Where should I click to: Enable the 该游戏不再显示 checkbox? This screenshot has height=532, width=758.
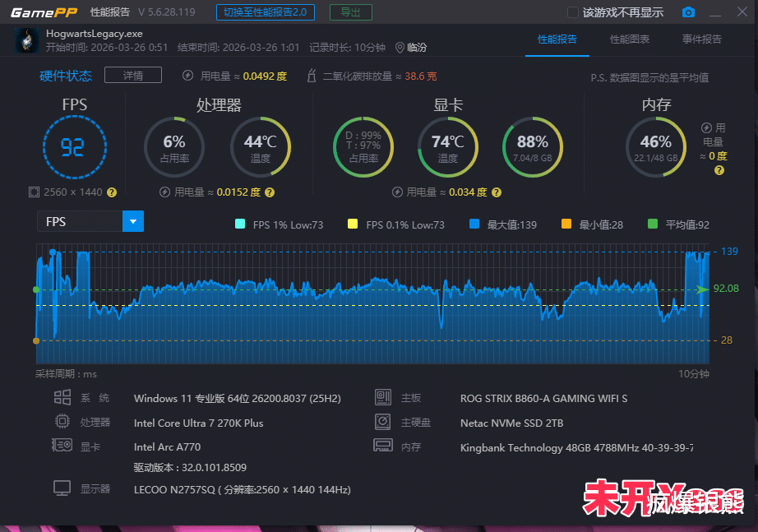pos(572,12)
